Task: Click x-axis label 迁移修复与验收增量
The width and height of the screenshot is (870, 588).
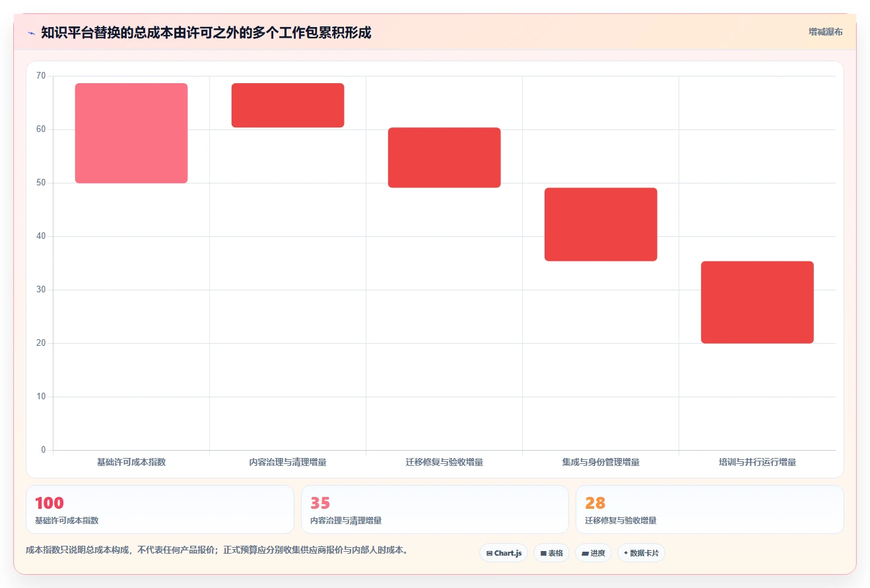Action: [444, 462]
